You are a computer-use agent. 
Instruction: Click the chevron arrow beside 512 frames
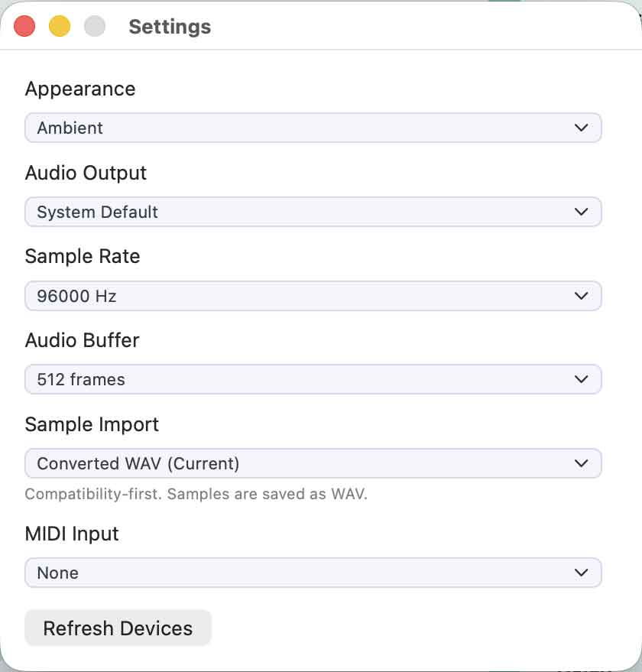point(581,379)
